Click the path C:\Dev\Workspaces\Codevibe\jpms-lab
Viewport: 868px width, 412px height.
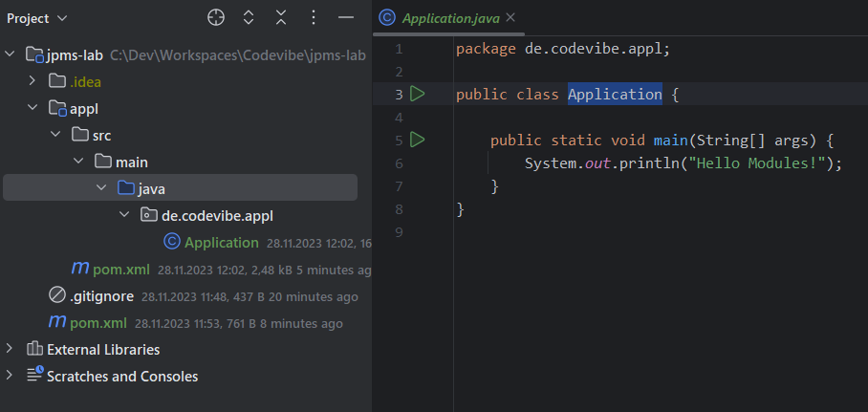(238, 55)
